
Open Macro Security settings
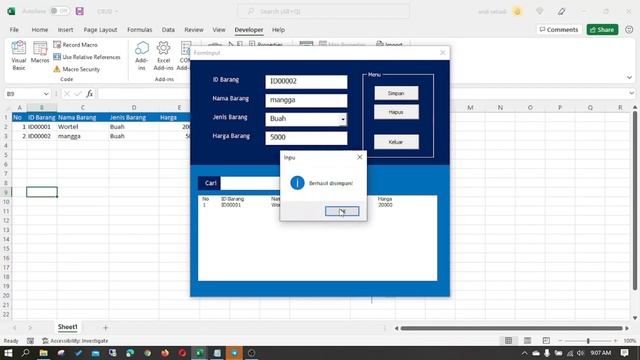point(77,69)
